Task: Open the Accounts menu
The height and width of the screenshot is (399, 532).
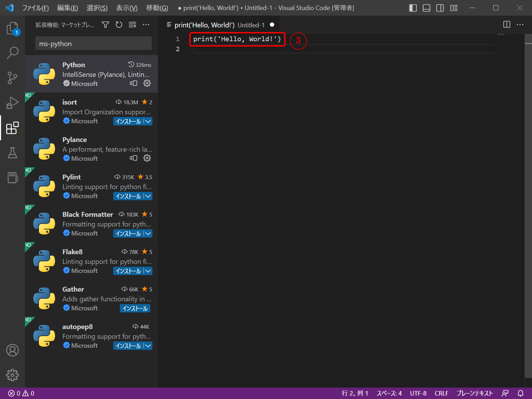Action: (12, 350)
